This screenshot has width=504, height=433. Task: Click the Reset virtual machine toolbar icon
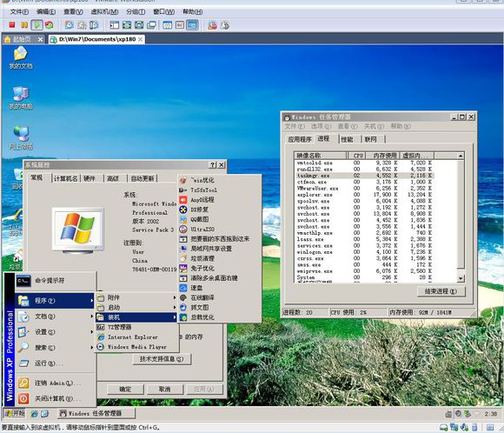[x=50, y=24]
